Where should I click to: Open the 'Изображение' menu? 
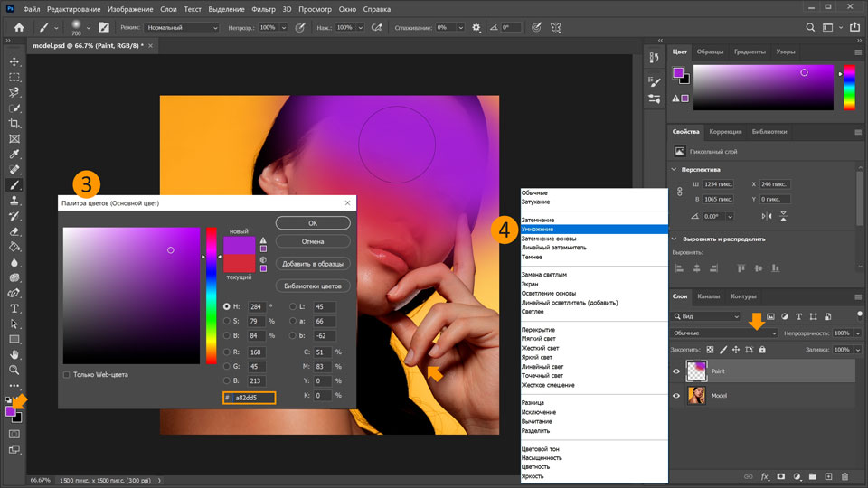[x=130, y=9]
